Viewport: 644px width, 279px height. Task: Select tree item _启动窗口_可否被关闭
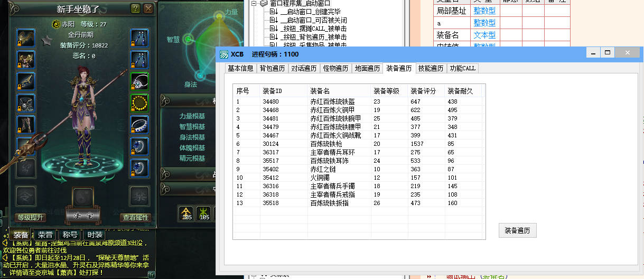point(313,20)
